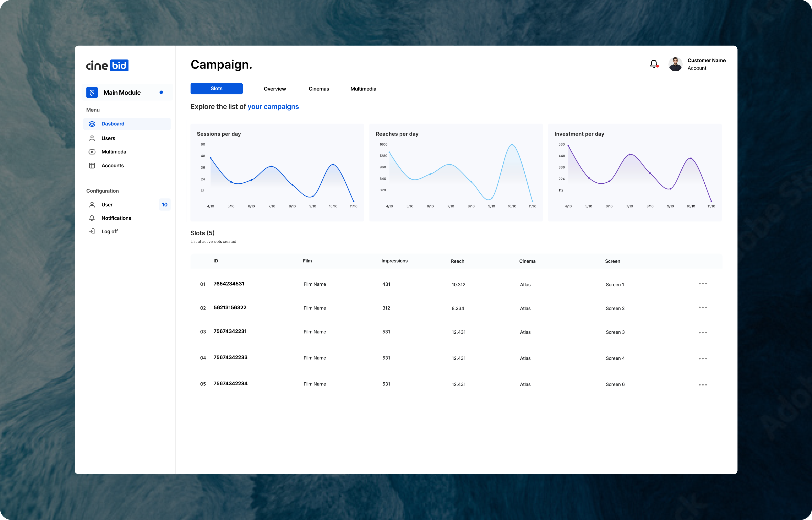The image size is (812, 520).
Task: Click the Notifications bell icon
Action: (654, 63)
